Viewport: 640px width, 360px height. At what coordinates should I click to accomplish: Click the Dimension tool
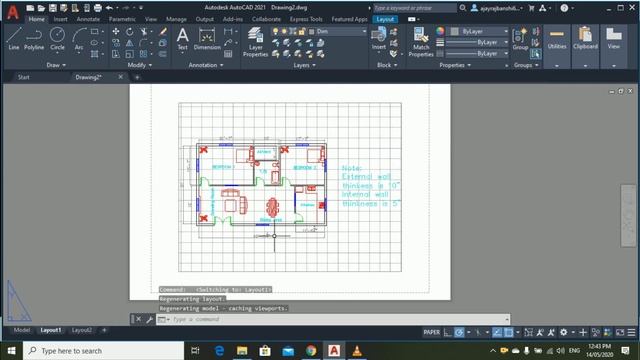(207, 38)
